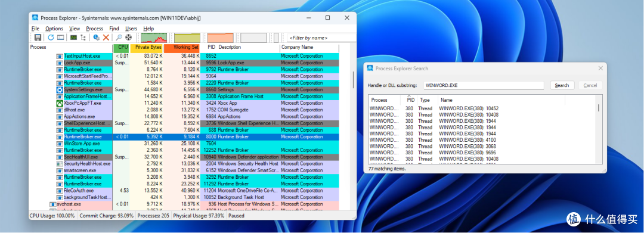Click Physical Usage: 97.39% in the status bar
The height and width of the screenshot is (233, 644).
(x=199, y=215)
